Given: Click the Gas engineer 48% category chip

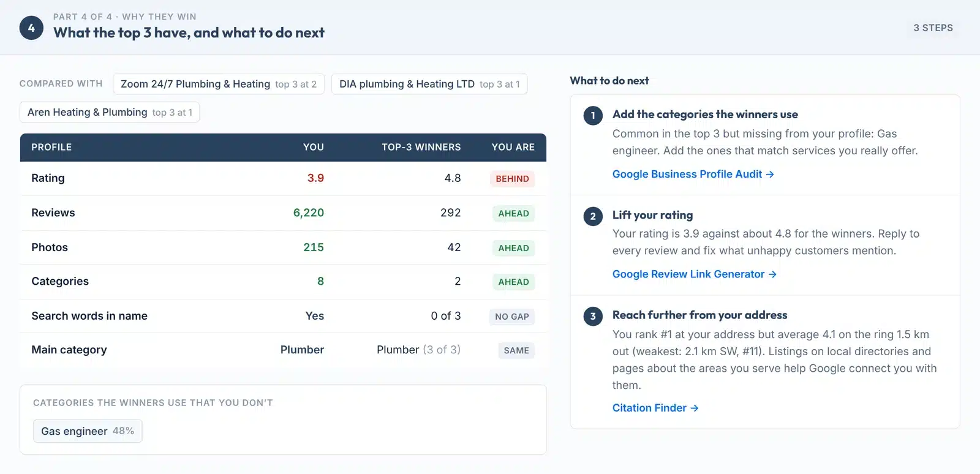Looking at the screenshot, I should [88, 431].
